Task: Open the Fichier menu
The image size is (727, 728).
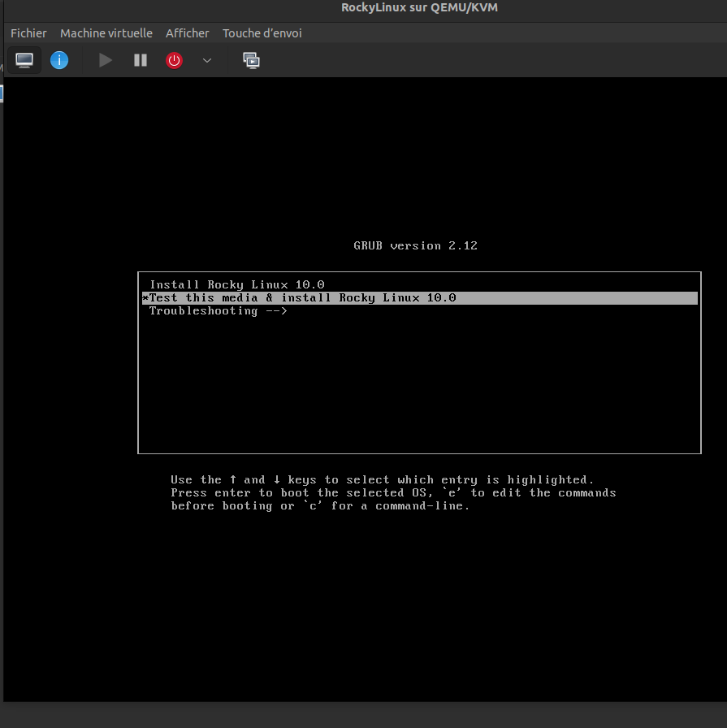Action: click(28, 33)
